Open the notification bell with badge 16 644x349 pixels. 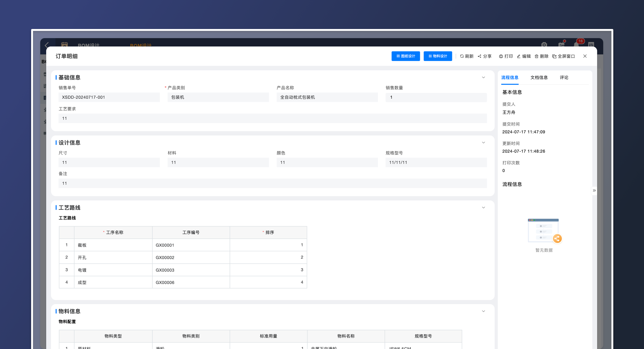click(x=577, y=44)
